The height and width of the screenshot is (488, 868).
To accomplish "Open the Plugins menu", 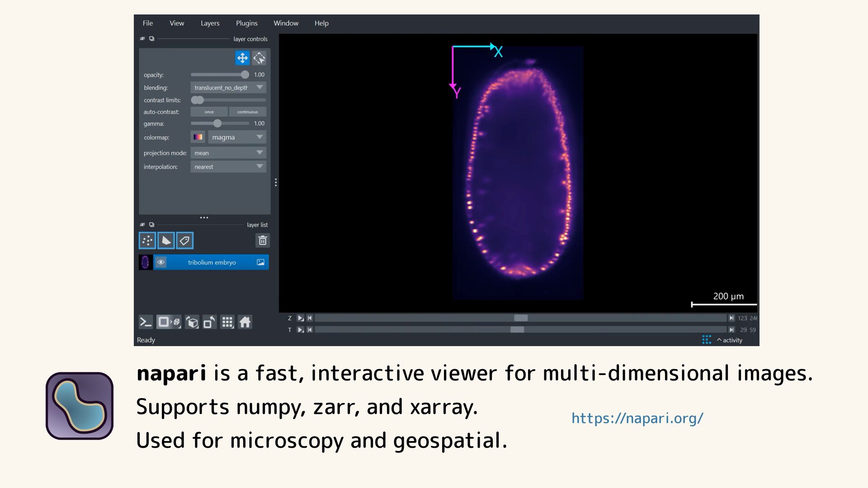I will 247,23.
